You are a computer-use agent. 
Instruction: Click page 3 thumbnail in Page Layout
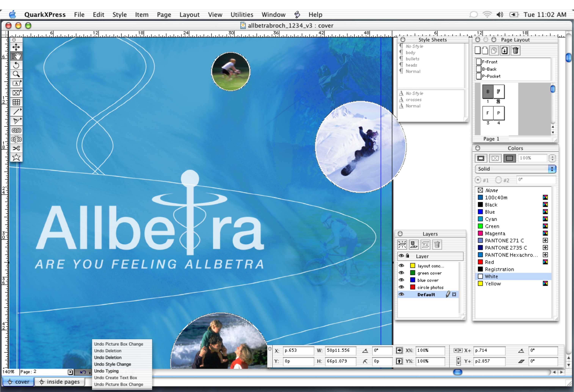[488, 113]
